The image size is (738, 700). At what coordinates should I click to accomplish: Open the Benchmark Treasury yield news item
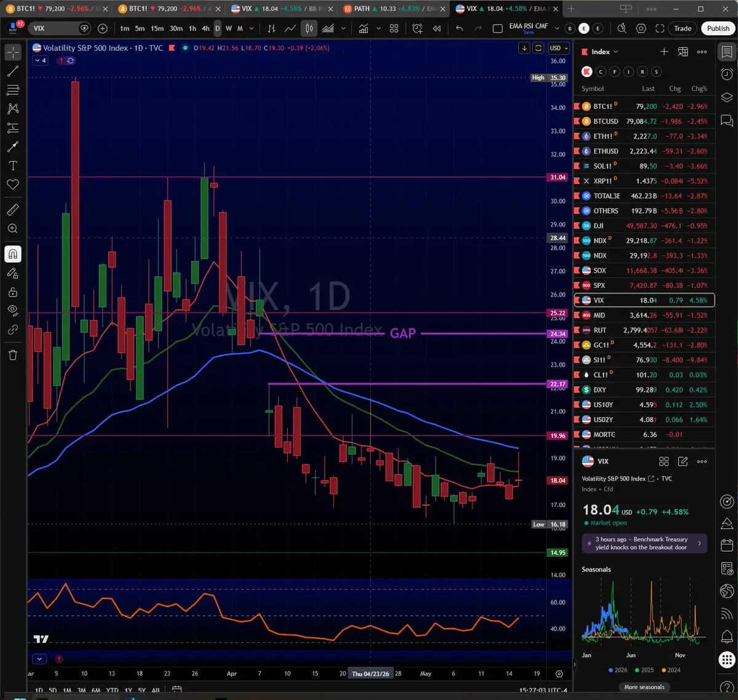tap(644, 543)
